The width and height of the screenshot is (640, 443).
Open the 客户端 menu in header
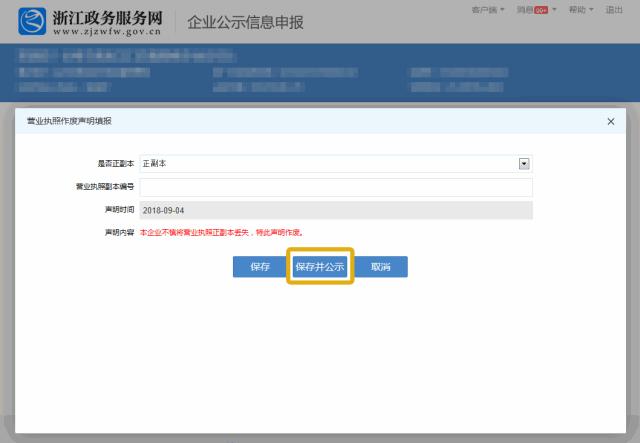coord(488,10)
